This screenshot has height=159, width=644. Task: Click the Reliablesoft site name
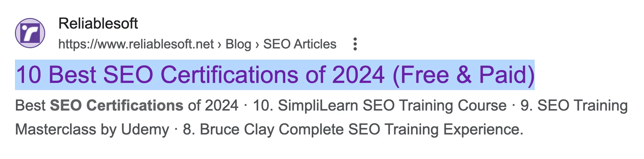pyautogui.click(x=98, y=24)
